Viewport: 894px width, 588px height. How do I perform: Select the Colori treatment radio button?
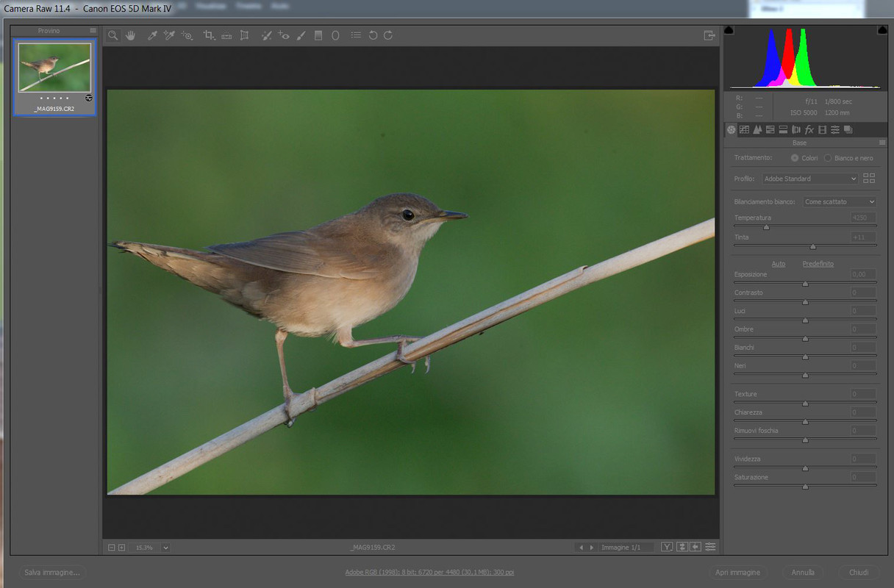pos(795,158)
